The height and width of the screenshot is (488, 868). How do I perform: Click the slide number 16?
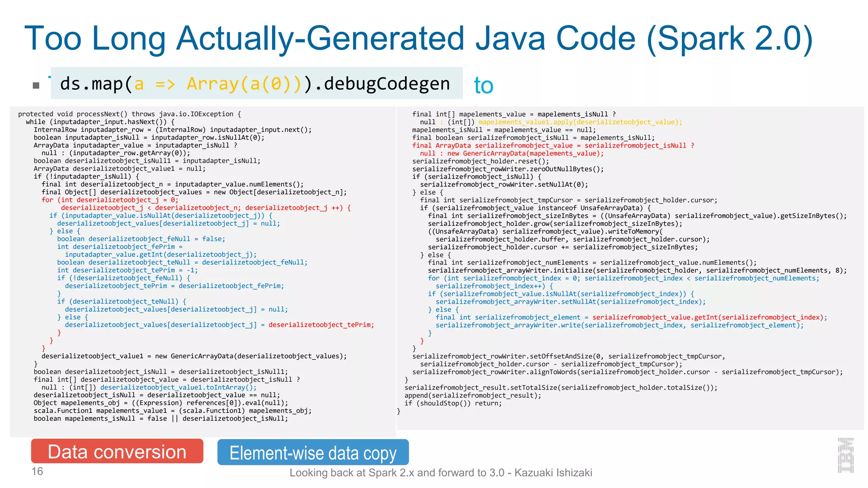[37, 471]
